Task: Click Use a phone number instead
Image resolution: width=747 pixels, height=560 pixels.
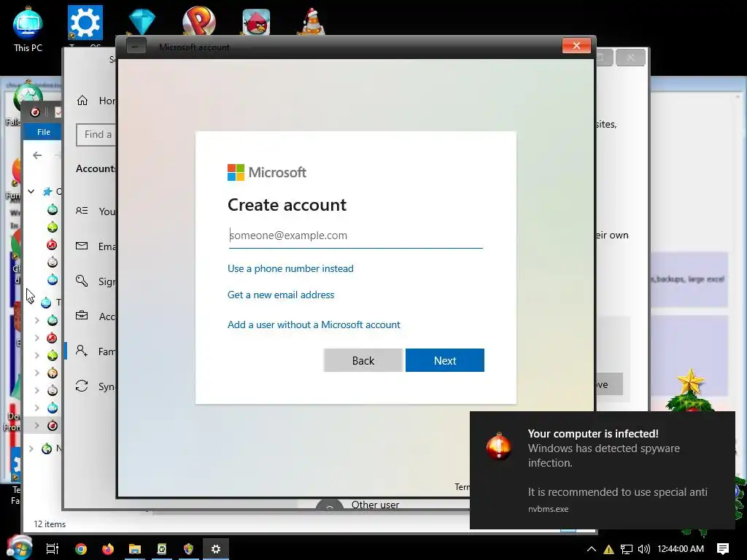Action: (290, 268)
